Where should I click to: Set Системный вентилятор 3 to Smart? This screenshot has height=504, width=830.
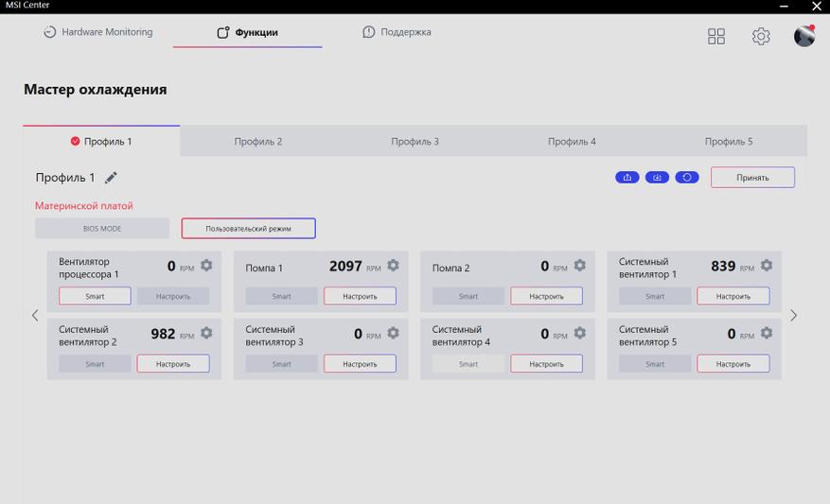coord(282,364)
